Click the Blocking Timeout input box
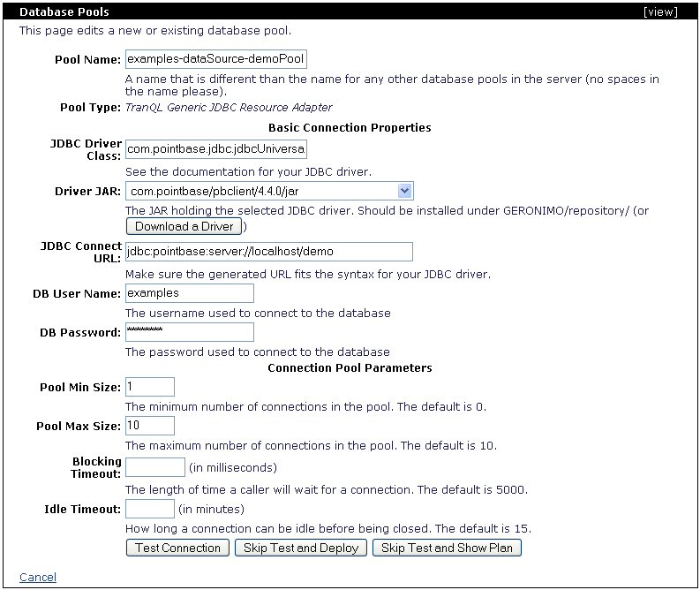 point(155,467)
